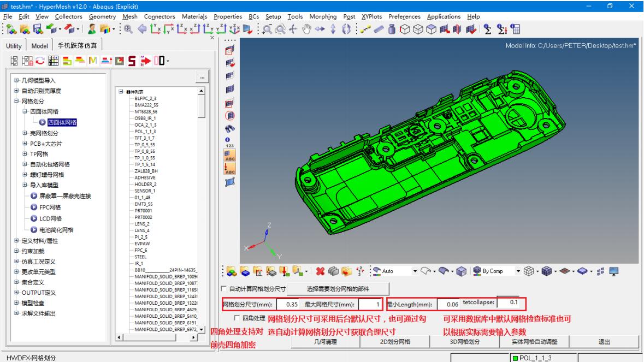Click the refresh arrows icon in tab toolbar
The width and height of the screenshot is (644, 362).
[x=40, y=61]
